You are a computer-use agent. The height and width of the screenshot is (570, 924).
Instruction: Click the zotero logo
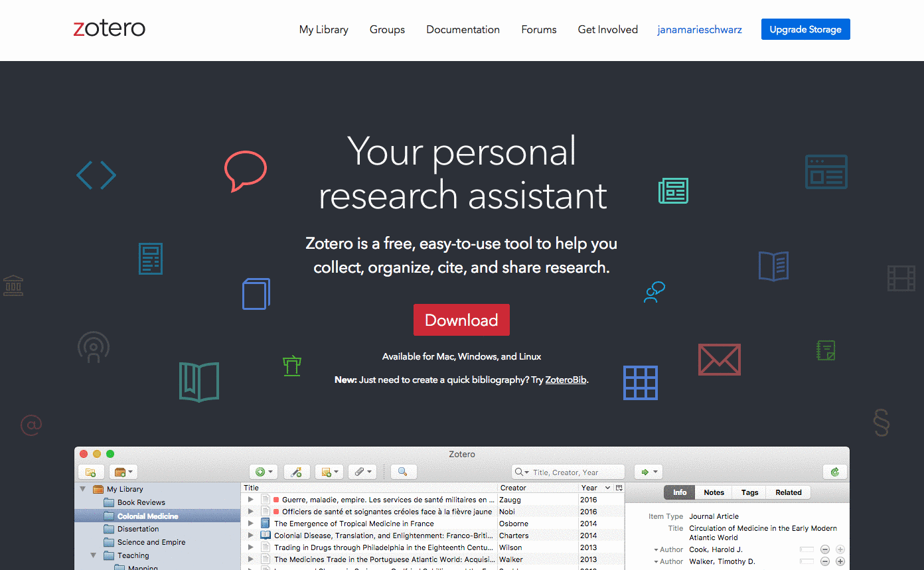tap(110, 29)
